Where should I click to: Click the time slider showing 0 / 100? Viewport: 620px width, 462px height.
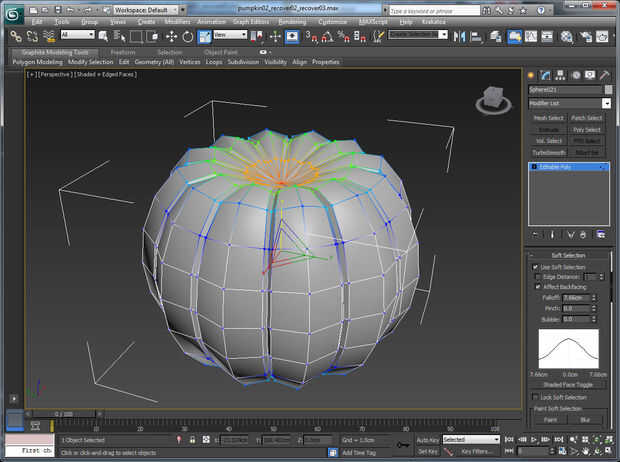[x=63, y=412]
